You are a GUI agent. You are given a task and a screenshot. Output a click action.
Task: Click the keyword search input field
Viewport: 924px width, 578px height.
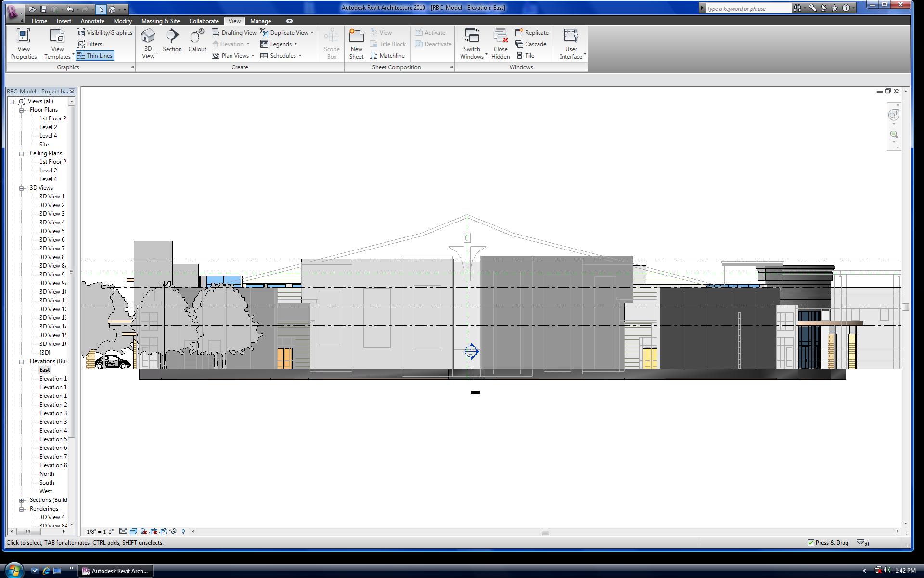[x=747, y=8]
